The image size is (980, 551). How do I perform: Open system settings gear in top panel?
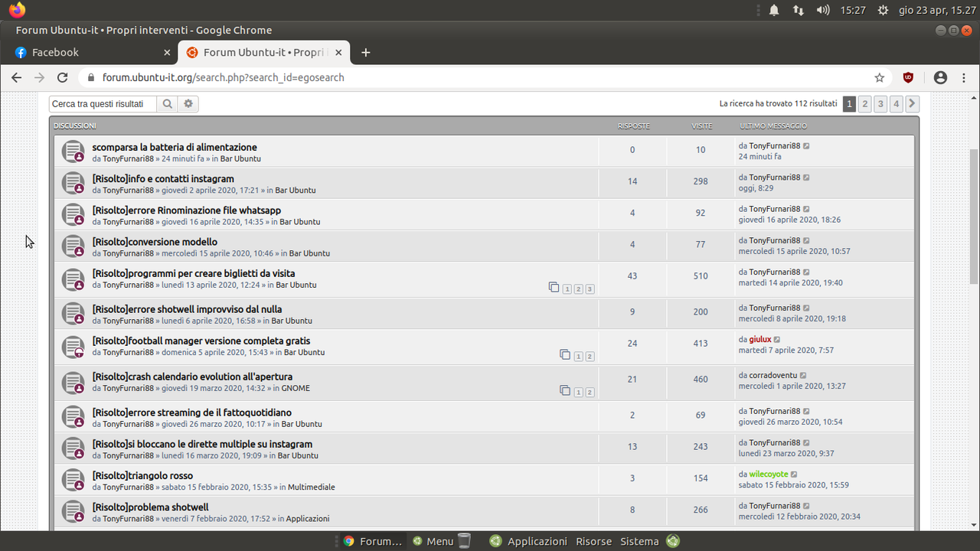click(883, 10)
